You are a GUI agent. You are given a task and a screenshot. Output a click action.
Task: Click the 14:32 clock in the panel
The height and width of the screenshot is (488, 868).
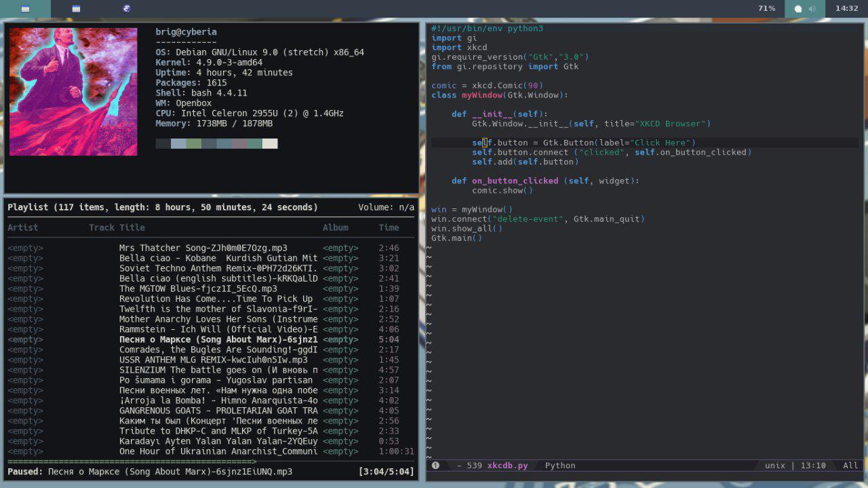[x=846, y=9]
